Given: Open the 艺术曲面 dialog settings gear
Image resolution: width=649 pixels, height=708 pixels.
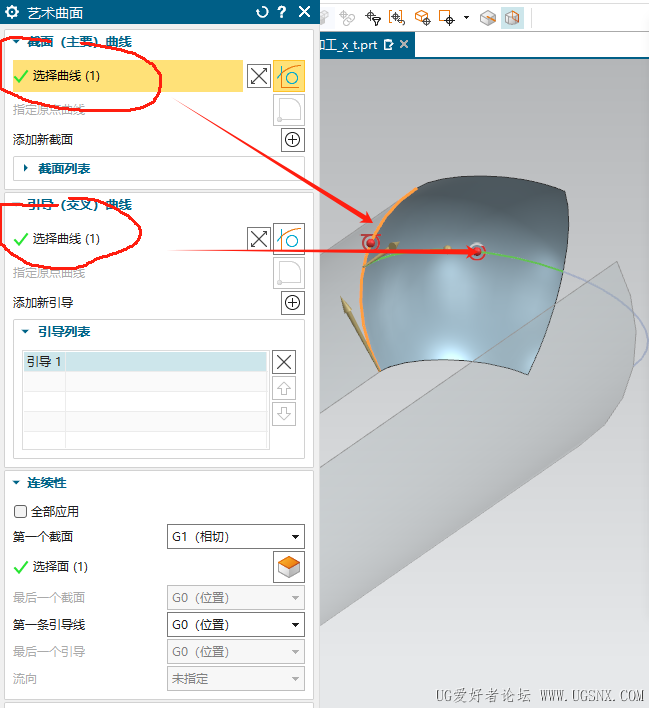Looking at the screenshot, I should 12,12.
